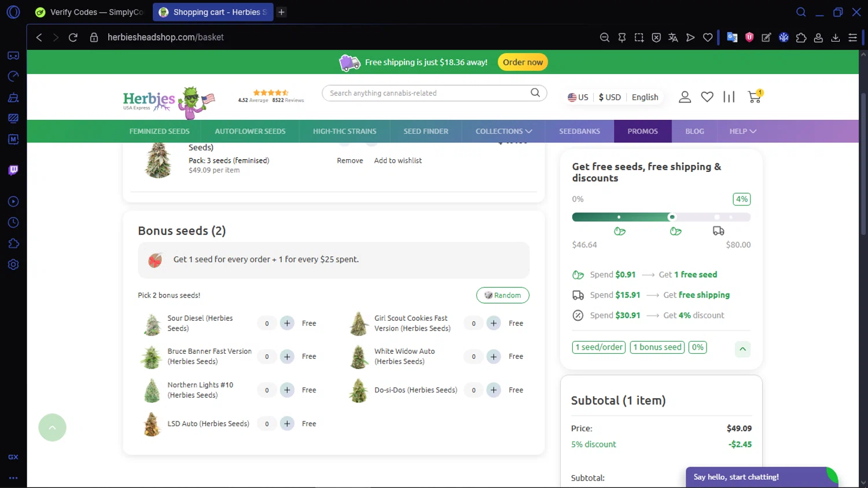868x488 pixels.
Task: Open a new browser tab
Action: (281, 12)
